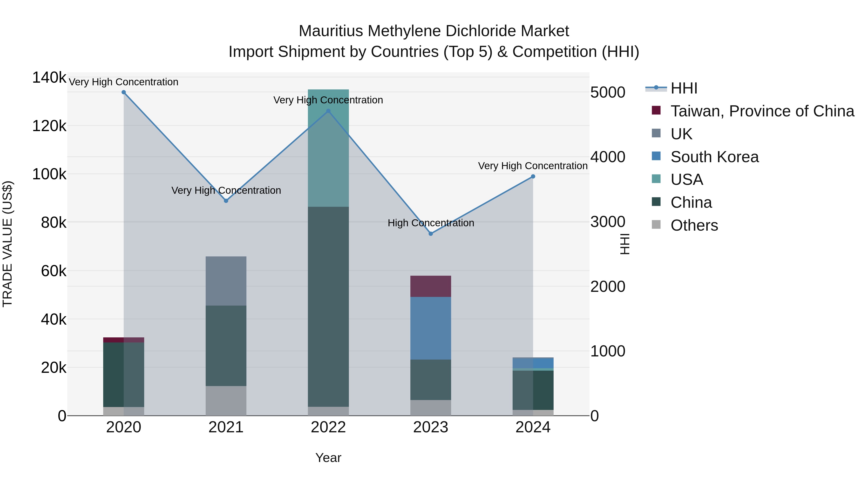This screenshot has height=488, width=868.
Task: Click the 140k y-axis tick label
Action: tap(49, 77)
